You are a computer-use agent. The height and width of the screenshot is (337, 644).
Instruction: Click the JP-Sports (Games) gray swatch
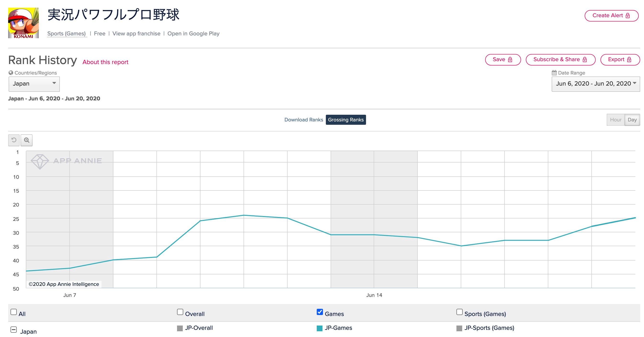(459, 328)
